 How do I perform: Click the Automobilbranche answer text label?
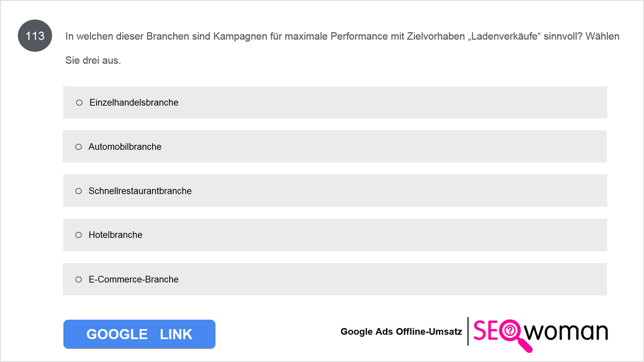tap(125, 146)
